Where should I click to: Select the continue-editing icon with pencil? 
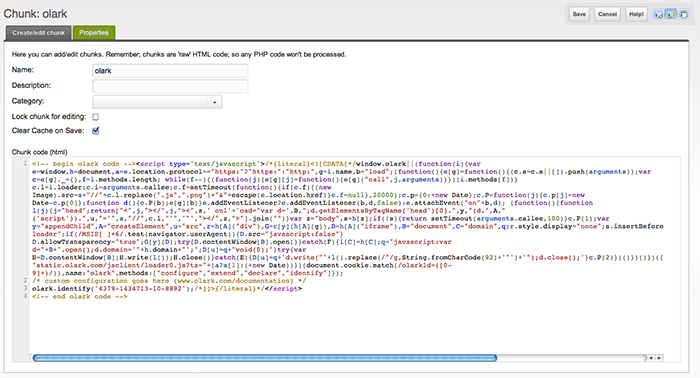(x=671, y=14)
